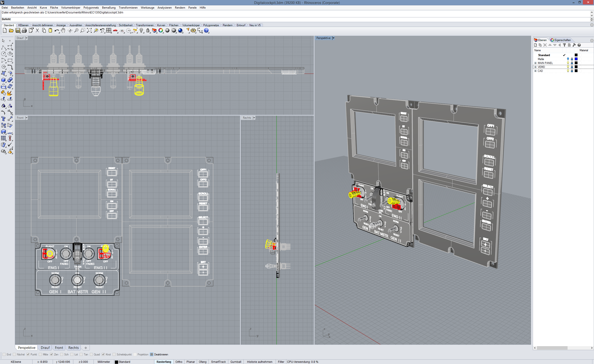
Task: Toggle Rasterfang in the status bar
Action: pos(164,362)
